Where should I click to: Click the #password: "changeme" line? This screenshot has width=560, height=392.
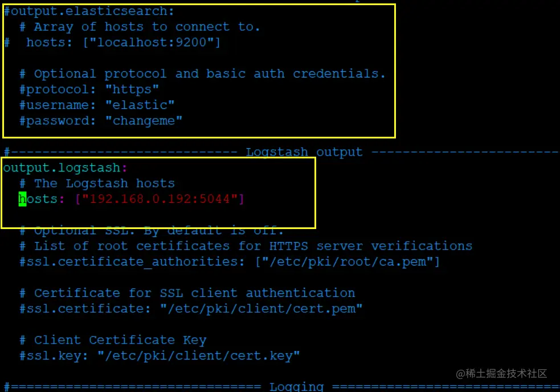[x=101, y=121]
